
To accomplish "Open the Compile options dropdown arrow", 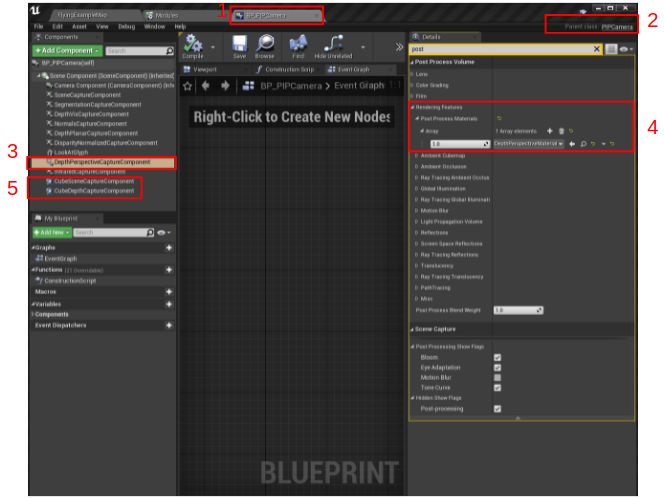I will [x=213, y=47].
